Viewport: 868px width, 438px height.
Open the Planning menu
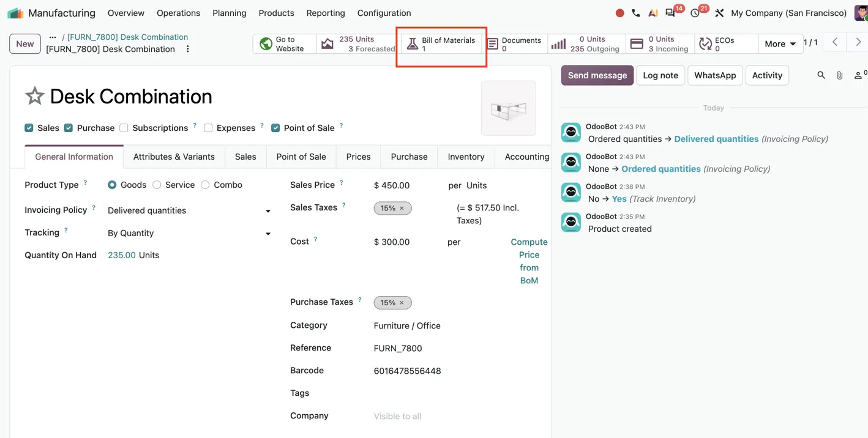pyautogui.click(x=230, y=13)
